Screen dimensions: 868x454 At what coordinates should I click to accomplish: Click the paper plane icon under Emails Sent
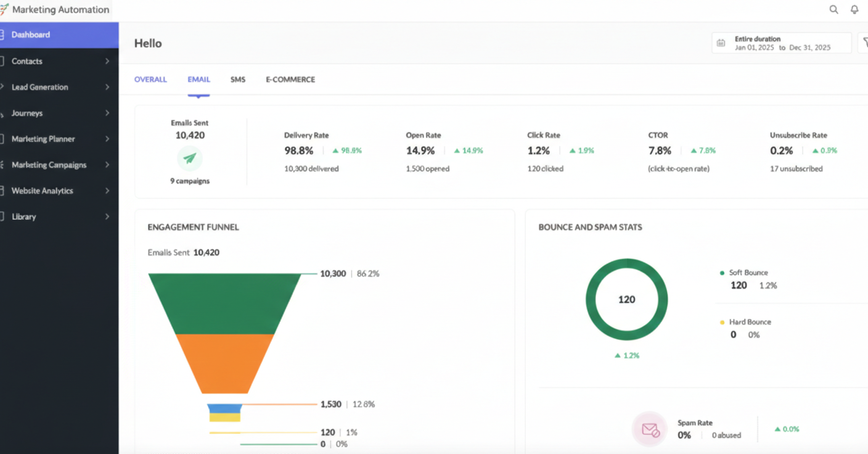click(190, 159)
